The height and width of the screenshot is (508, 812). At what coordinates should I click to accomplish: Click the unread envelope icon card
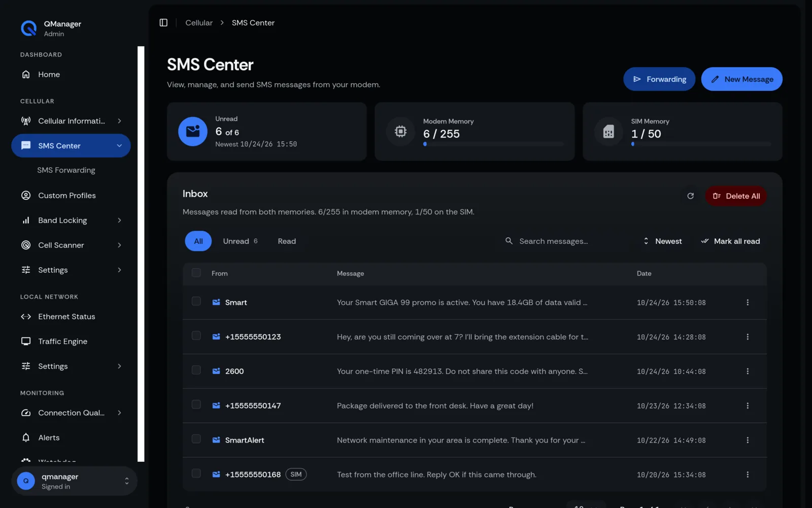(x=193, y=132)
